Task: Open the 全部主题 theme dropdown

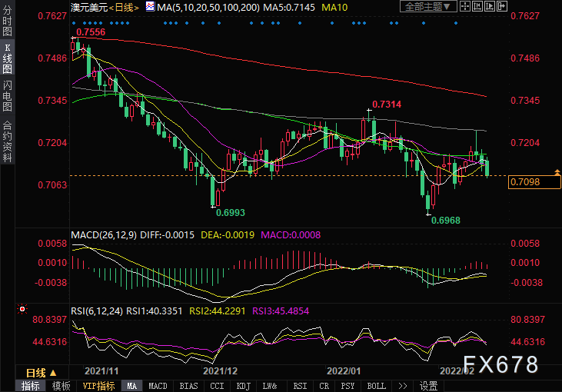Action: tap(428, 6)
